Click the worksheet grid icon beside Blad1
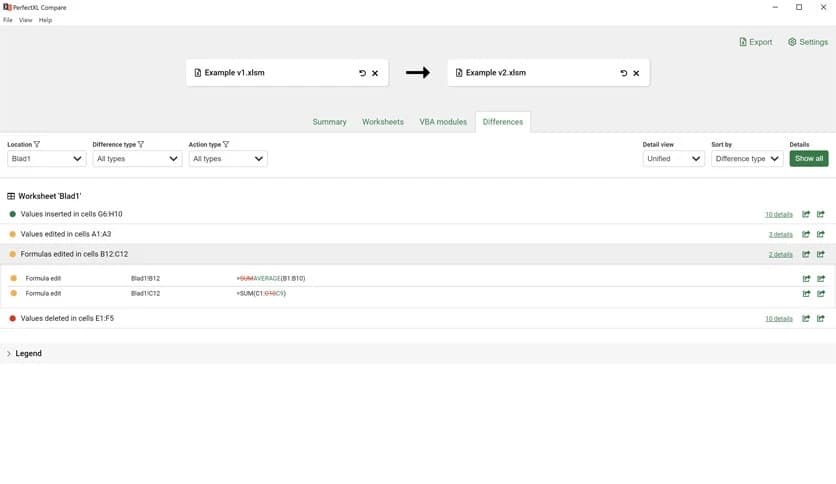 (11, 196)
